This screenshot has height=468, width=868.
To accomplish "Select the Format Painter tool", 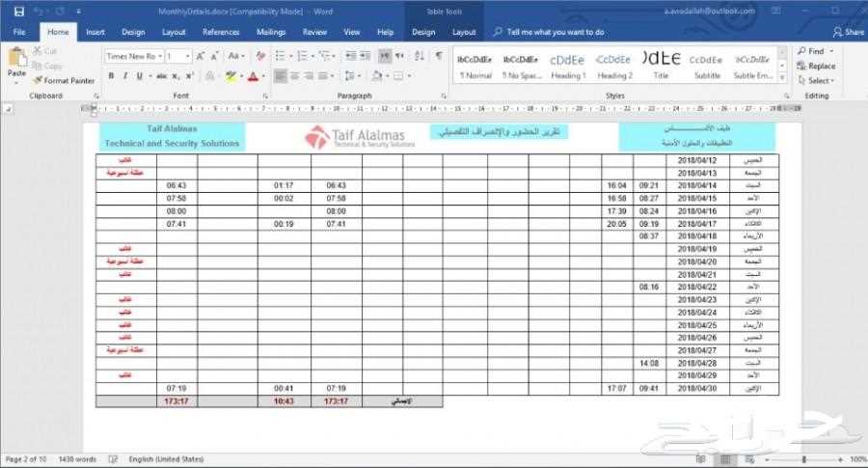I will click(x=64, y=81).
